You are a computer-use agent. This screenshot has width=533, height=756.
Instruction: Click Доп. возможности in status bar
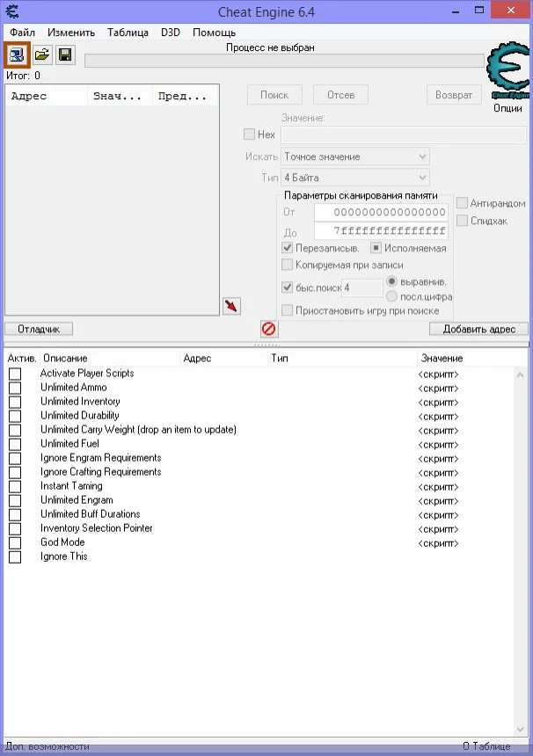point(47,746)
